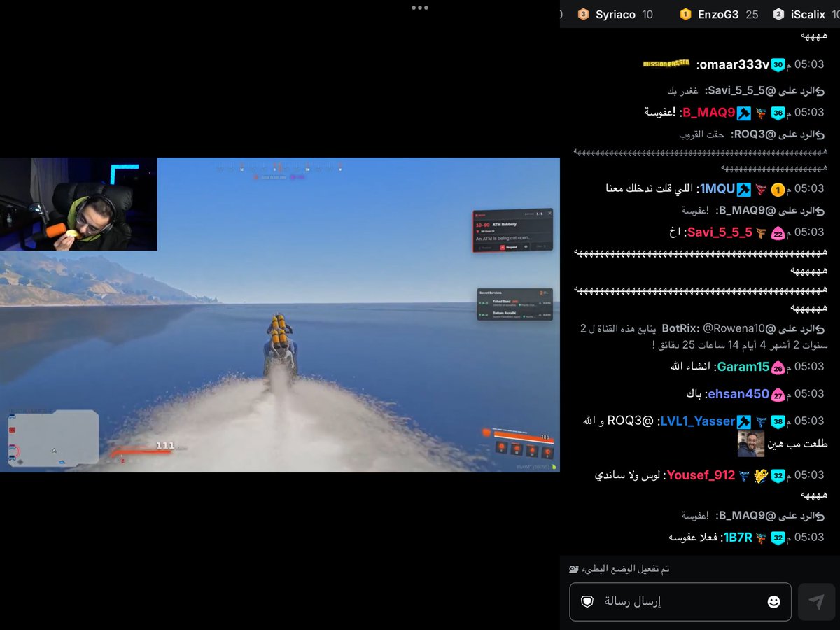840x630 pixels.
Task: Open 1B7R's user profile
Action: coord(738,538)
